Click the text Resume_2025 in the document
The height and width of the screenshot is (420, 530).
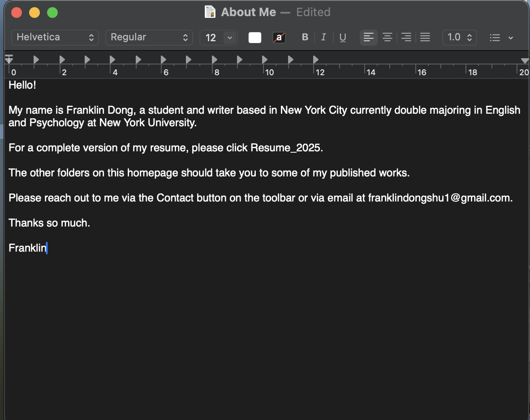(x=285, y=148)
